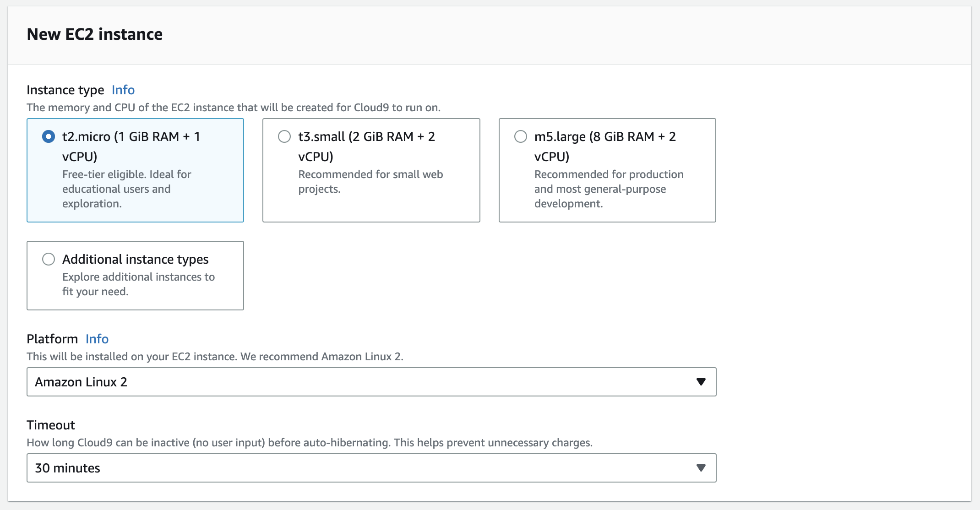Screen dimensions: 980x510
Task: Click 'Explore additional instances' description text
Action: pyautogui.click(x=138, y=284)
